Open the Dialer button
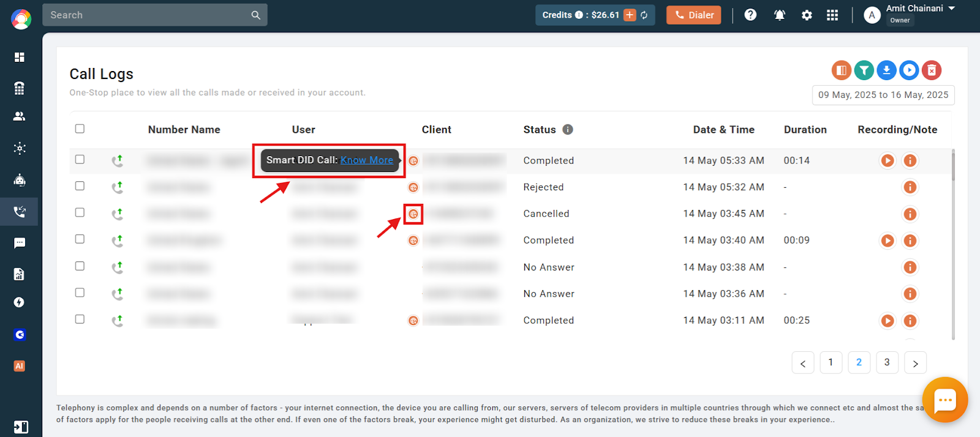This screenshot has height=437, width=980. 694,15
